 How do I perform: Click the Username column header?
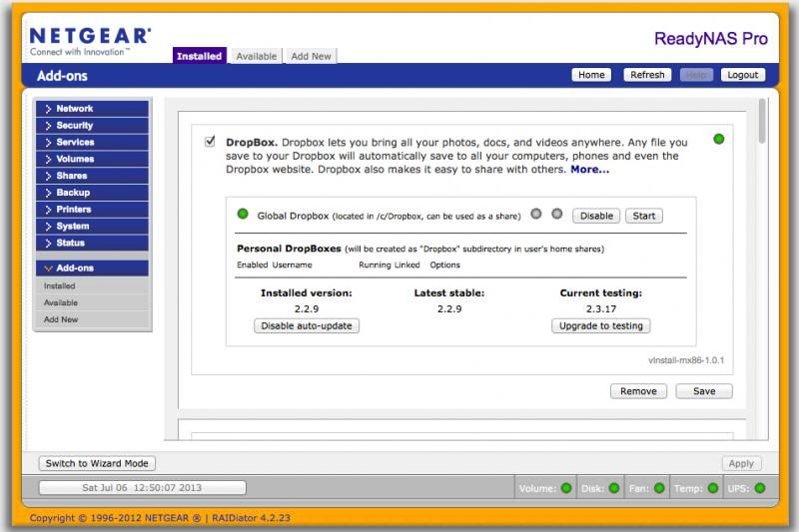click(292, 265)
